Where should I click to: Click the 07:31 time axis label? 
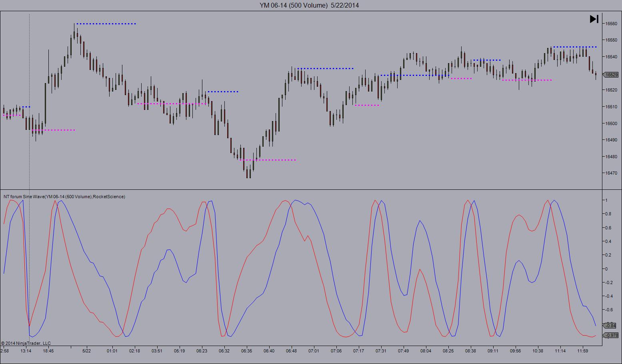coord(381,351)
